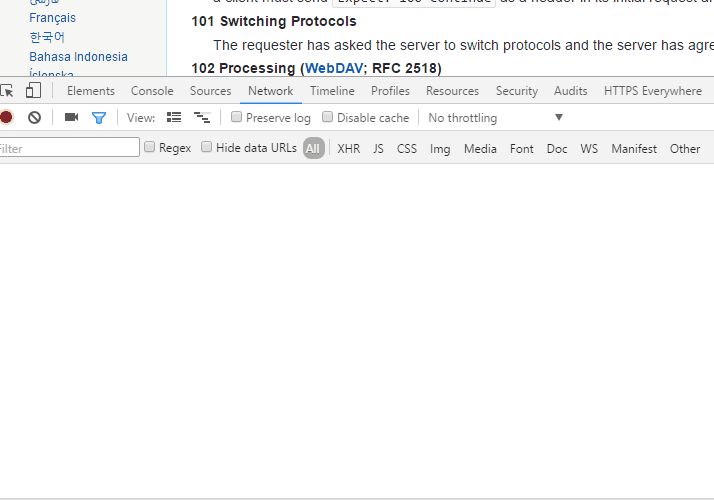Open the No throttling dropdown
The image size is (714, 500).
(x=495, y=118)
